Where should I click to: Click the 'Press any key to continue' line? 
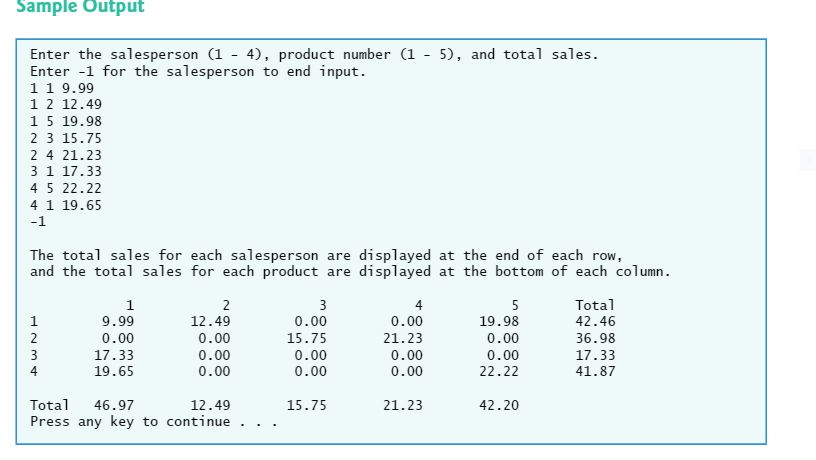pyautogui.click(x=154, y=421)
